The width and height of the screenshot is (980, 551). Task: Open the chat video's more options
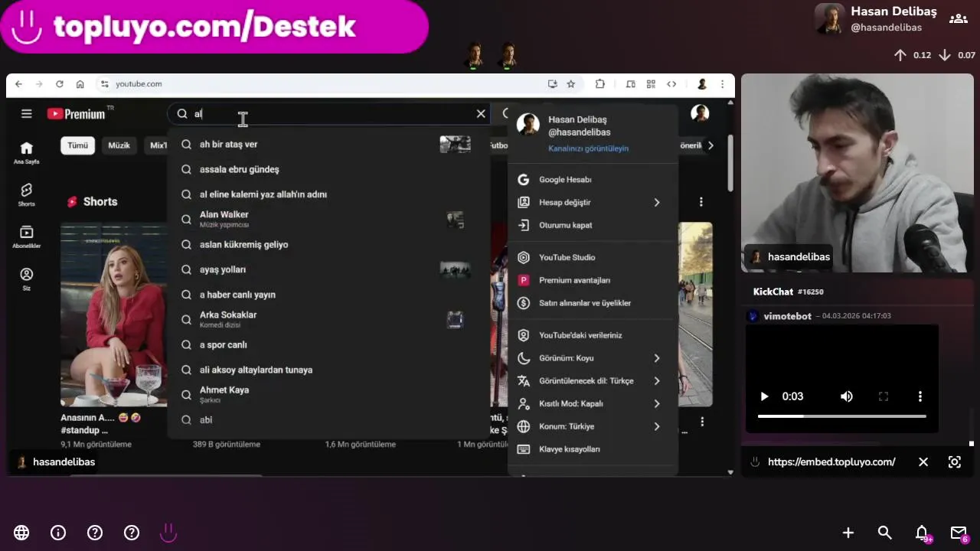(x=920, y=396)
